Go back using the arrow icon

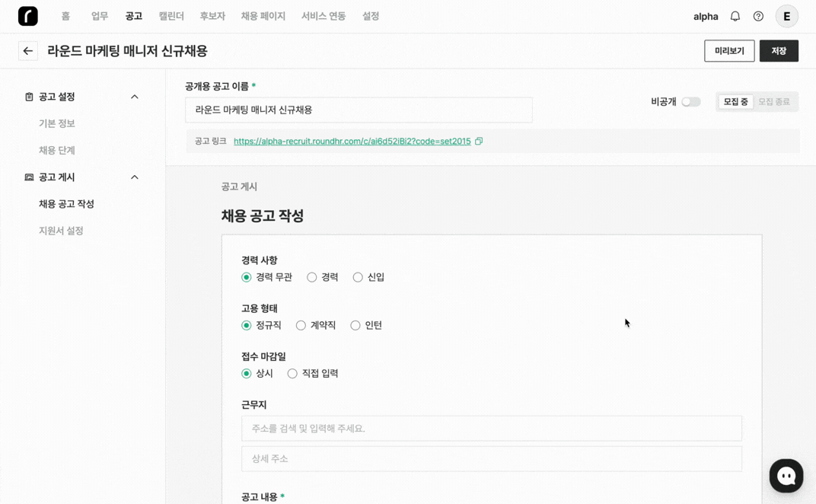(28, 51)
